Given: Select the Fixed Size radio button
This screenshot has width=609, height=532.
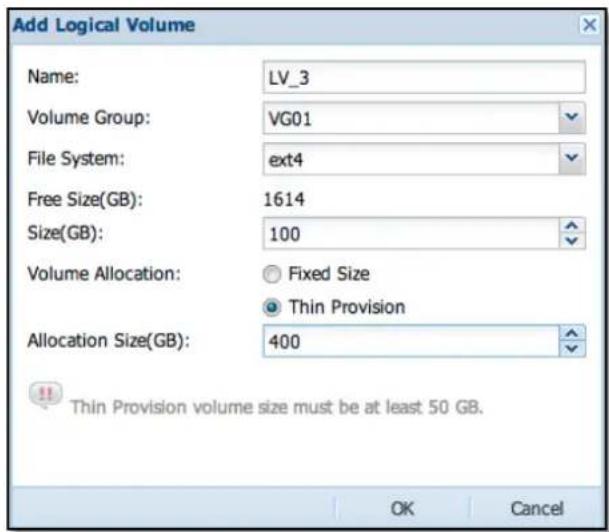Looking at the screenshot, I should pyautogui.click(x=271, y=274).
